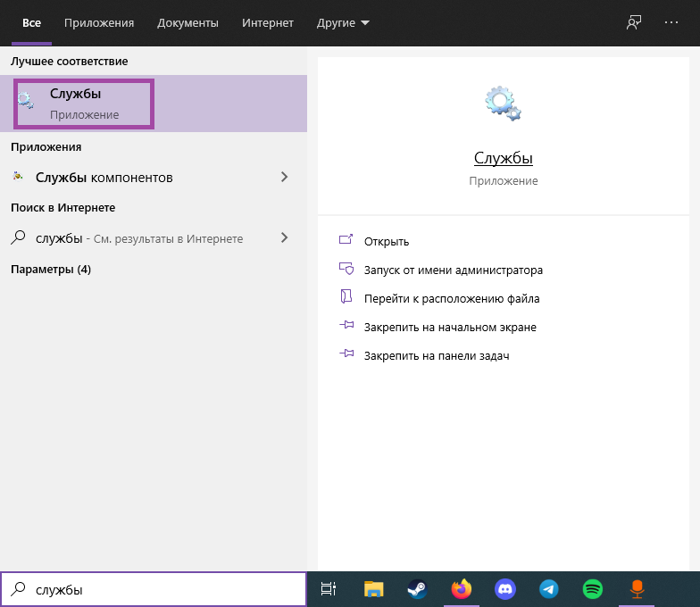
Task: Click pin icon beside панели задач
Action: pyautogui.click(x=346, y=353)
